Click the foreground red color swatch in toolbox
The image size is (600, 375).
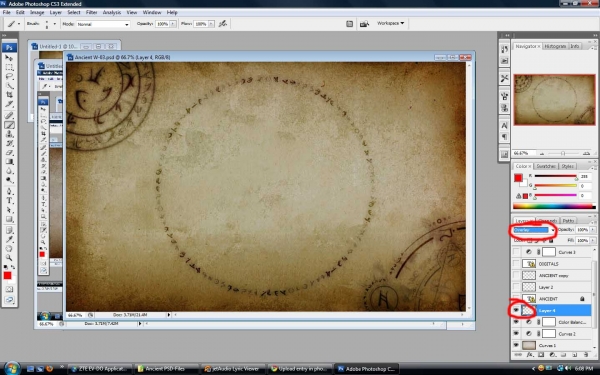click(x=7, y=276)
